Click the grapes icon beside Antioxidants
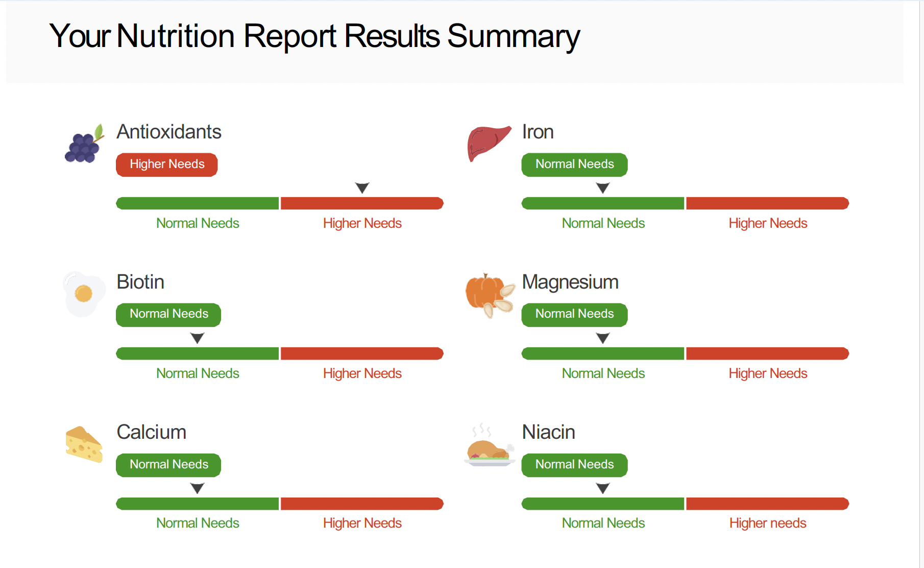This screenshot has height=568, width=924. [x=84, y=145]
